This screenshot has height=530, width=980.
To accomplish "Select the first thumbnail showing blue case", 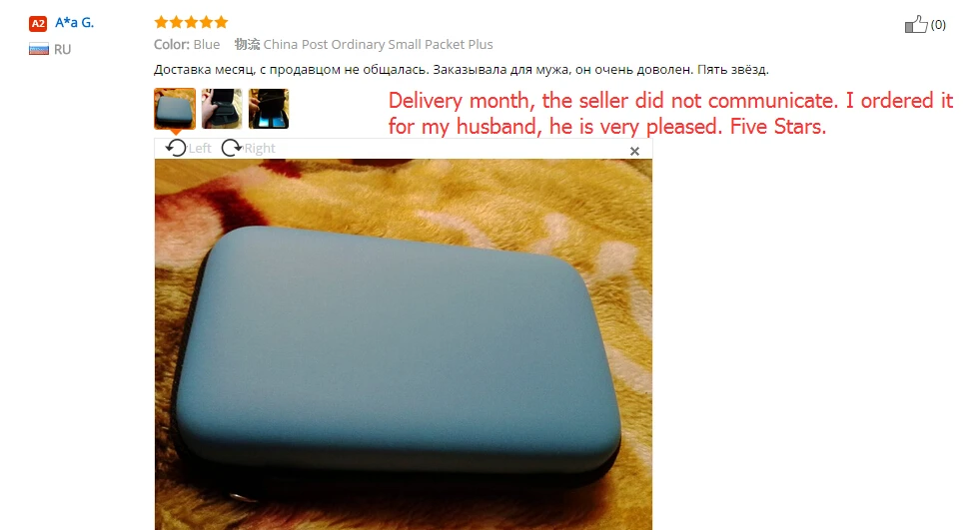I will (175, 109).
